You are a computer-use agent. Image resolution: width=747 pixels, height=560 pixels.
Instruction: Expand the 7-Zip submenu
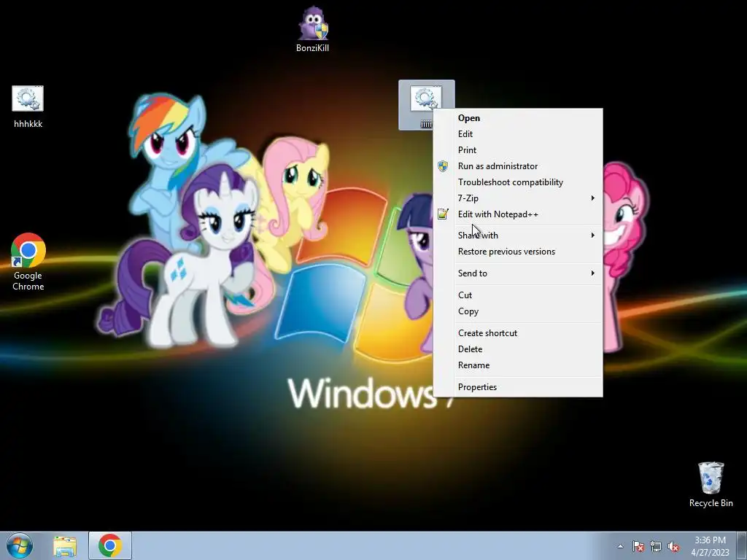pyautogui.click(x=519, y=198)
